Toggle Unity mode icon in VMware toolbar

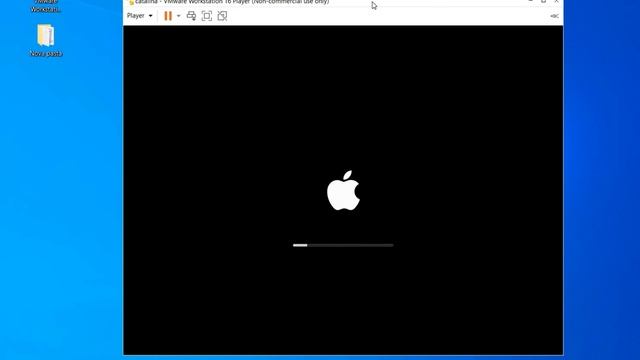(222, 16)
